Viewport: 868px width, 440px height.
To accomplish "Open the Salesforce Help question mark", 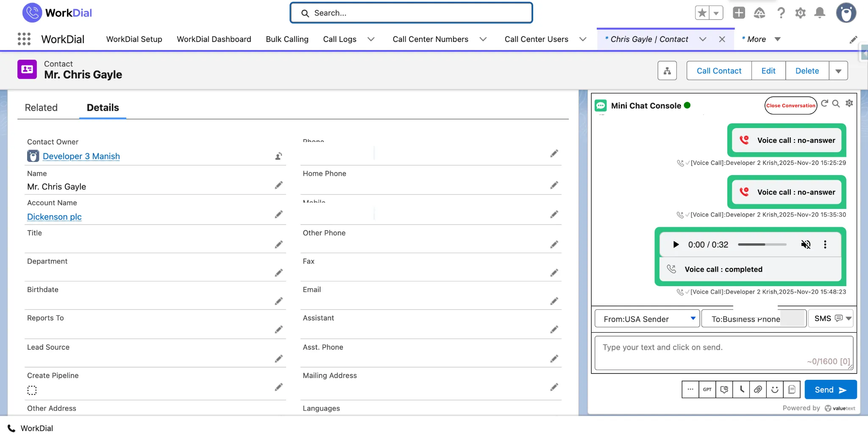I will (781, 13).
